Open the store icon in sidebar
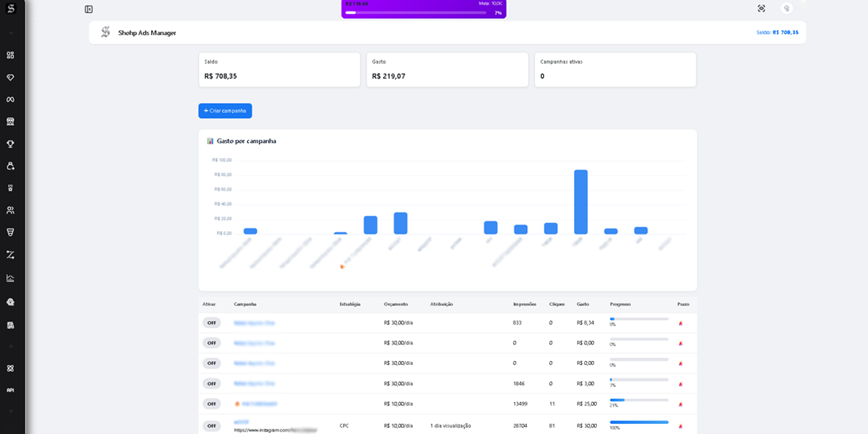This screenshot has width=868, height=434. [10, 122]
